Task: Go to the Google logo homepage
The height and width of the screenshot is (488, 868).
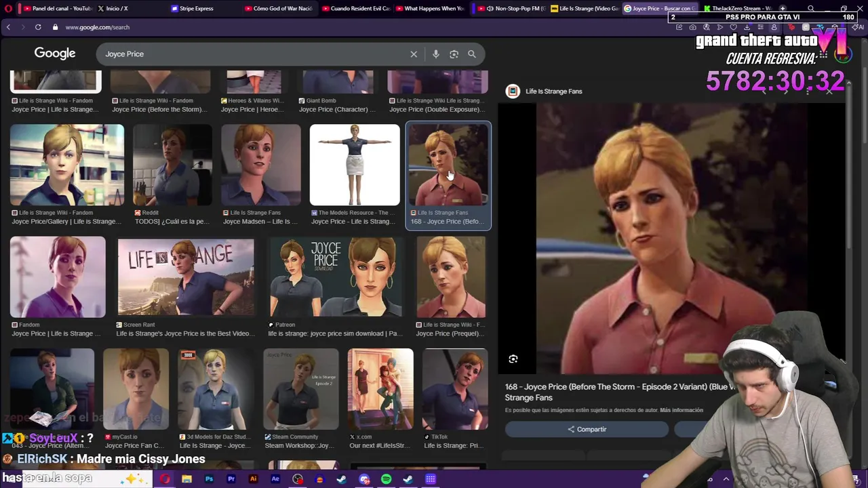Action: [x=55, y=54]
